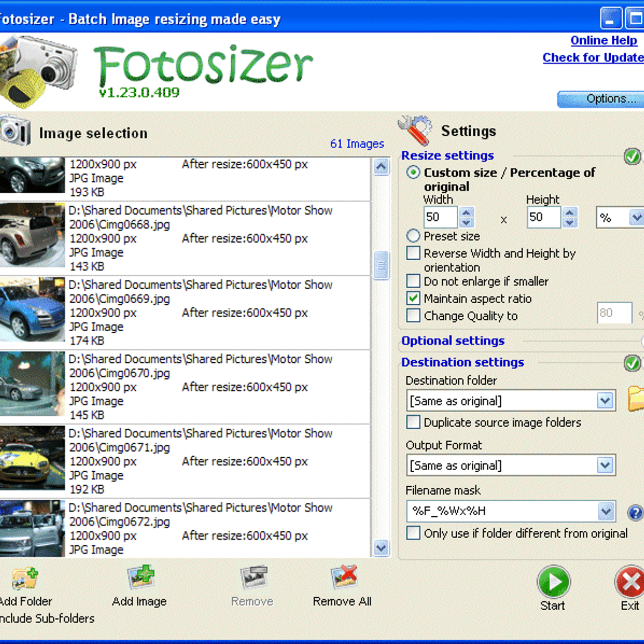The width and height of the screenshot is (644, 644).
Task: Collapse the Destination settings section header
Action: click(463, 362)
